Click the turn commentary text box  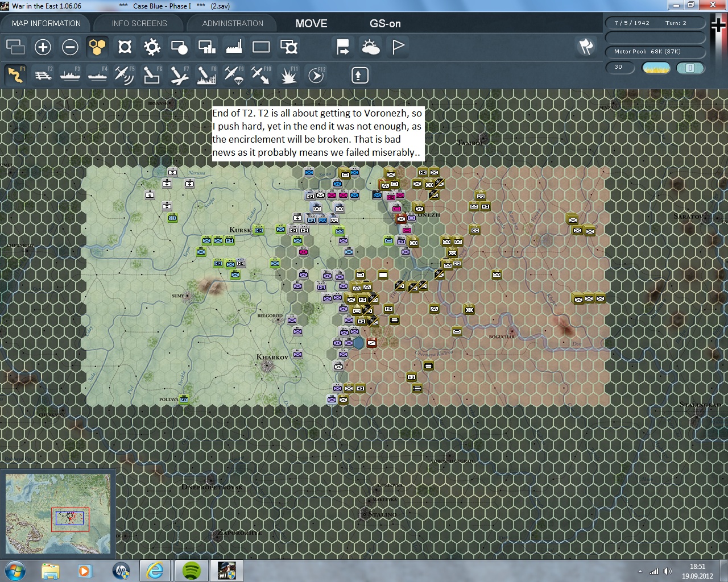[x=318, y=133]
